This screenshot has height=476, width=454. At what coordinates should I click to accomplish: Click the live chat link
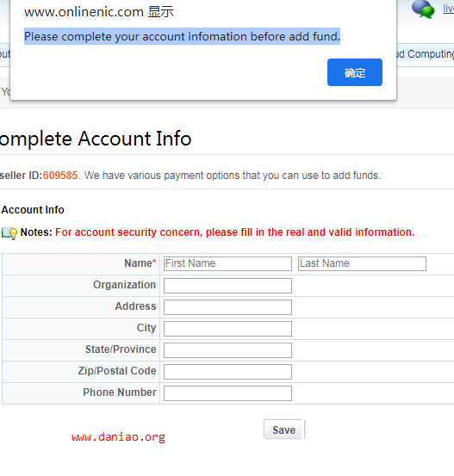448,9
